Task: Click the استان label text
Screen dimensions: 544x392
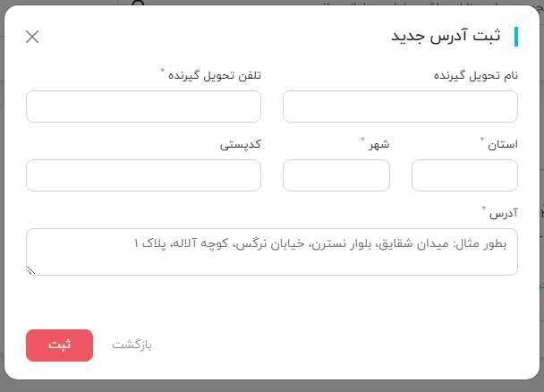Action: [503, 144]
